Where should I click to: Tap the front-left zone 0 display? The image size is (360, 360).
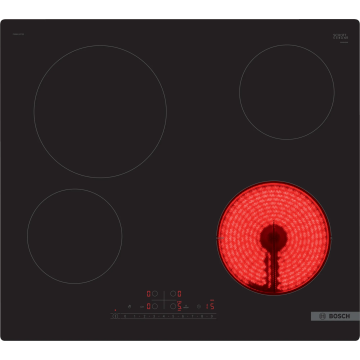[x=149, y=306]
